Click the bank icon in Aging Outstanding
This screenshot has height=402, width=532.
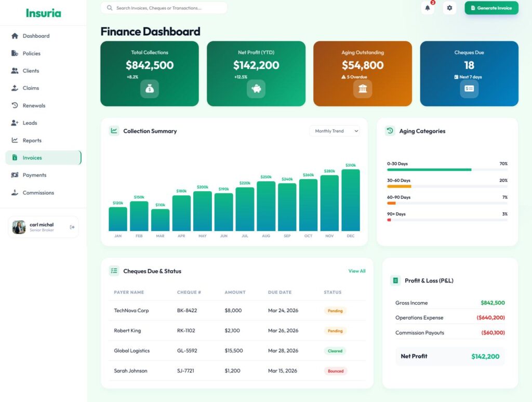pos(363,89)
